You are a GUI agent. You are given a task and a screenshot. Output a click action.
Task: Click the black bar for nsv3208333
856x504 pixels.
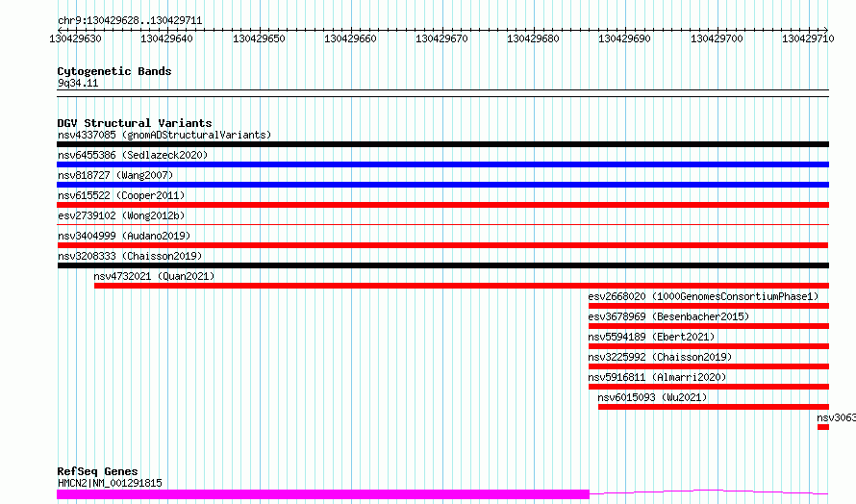(x=442, y=265)
